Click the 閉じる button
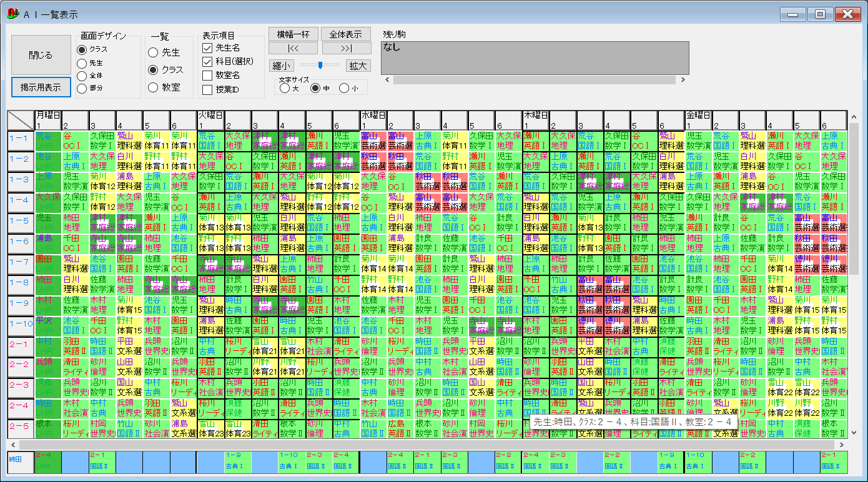This screenshot has width=868, height=482. pyautogui.click(x=41, y=55)
